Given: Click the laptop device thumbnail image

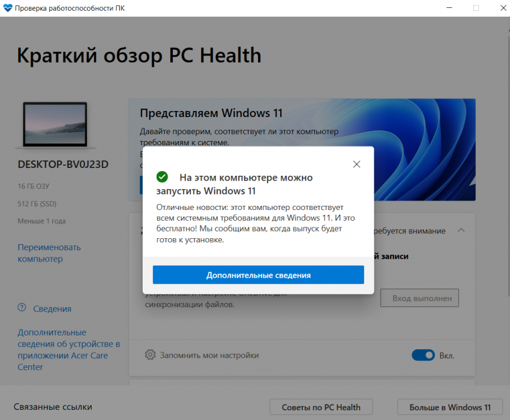Looking at the screenshot, I should [x=55, y=124].
